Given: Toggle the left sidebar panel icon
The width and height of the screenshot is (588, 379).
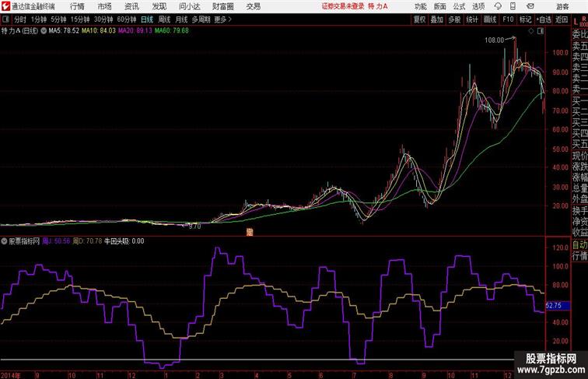Looking at the screenshot, I should pos(5,19).
